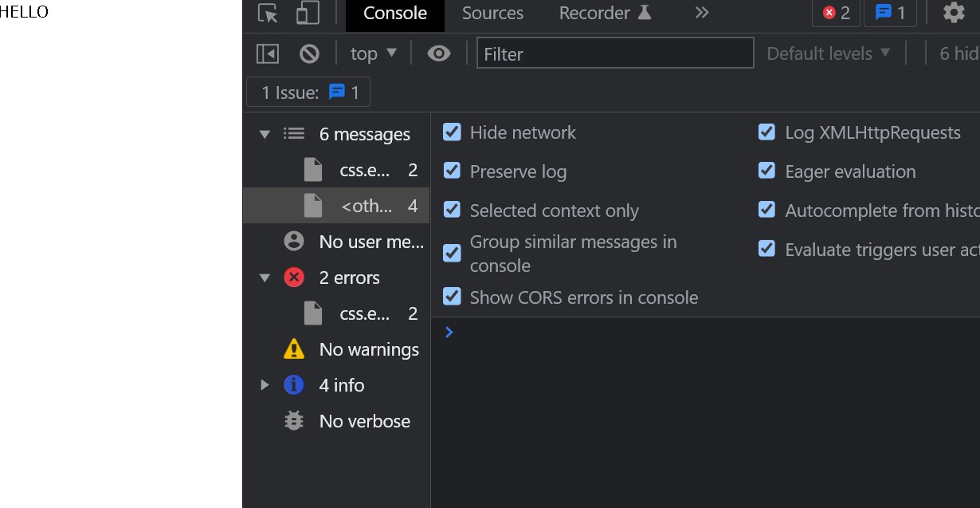The width and height of the screenshot is (980, 508).
Task: Uncheck the Hide network checkbox
Action: [452, 132]
